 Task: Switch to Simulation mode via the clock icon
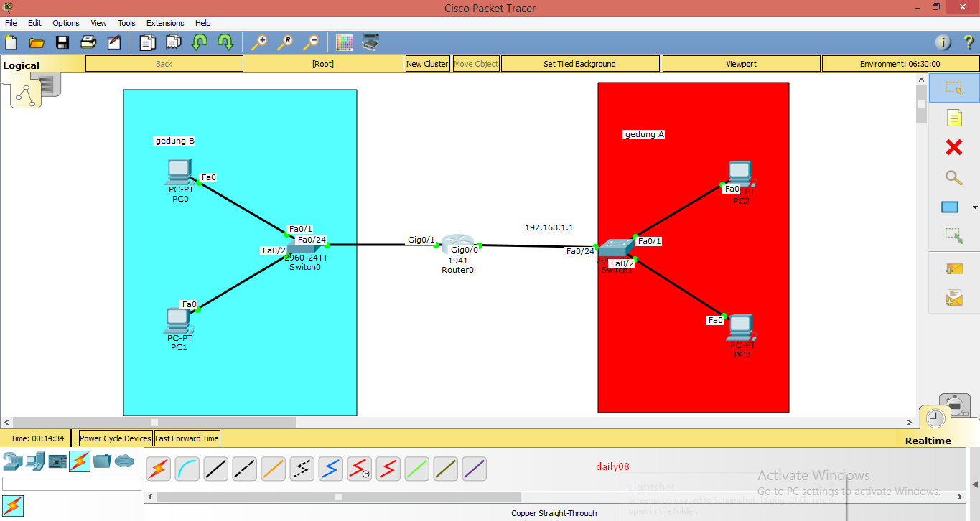(x=934, y=416)
